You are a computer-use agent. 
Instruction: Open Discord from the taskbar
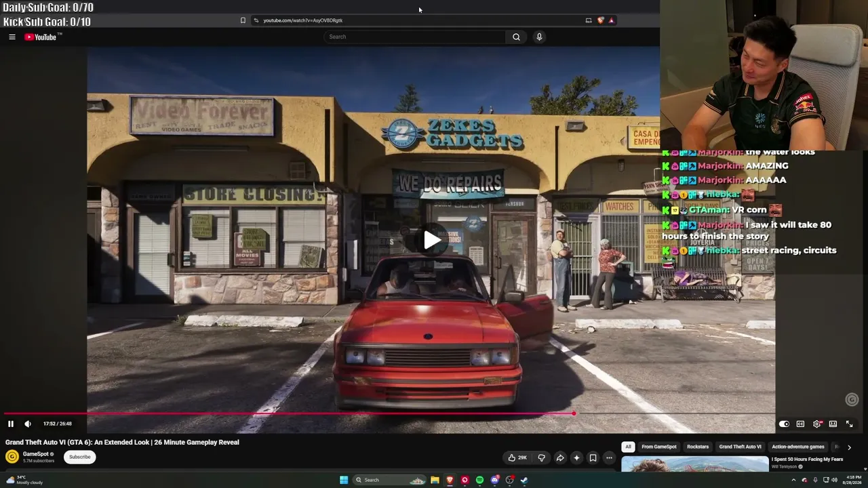click(494, 480)
